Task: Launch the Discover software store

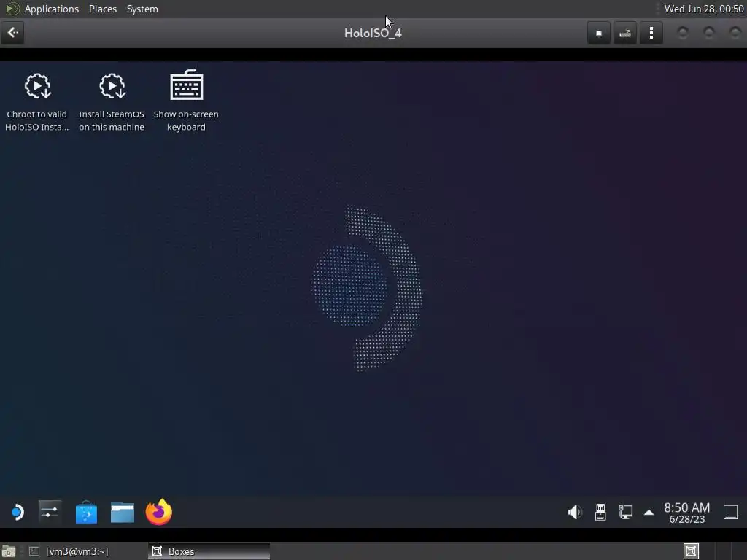Action: (86, 513)
